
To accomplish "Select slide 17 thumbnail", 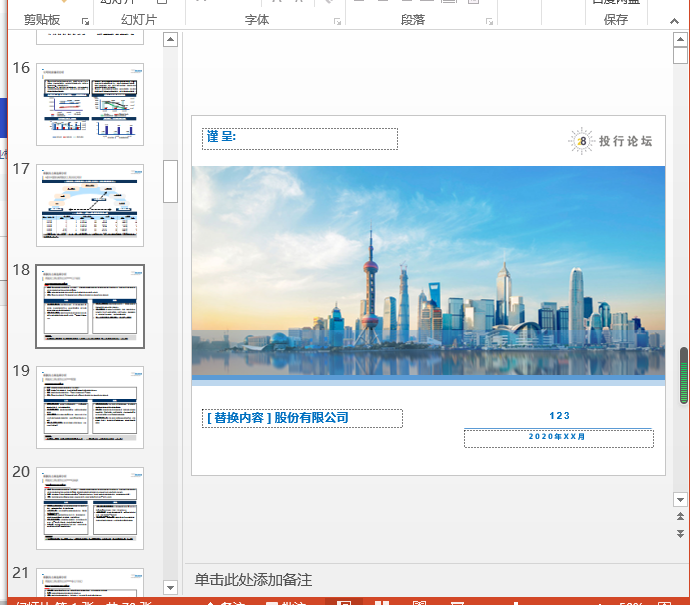I will pos(90,205).
